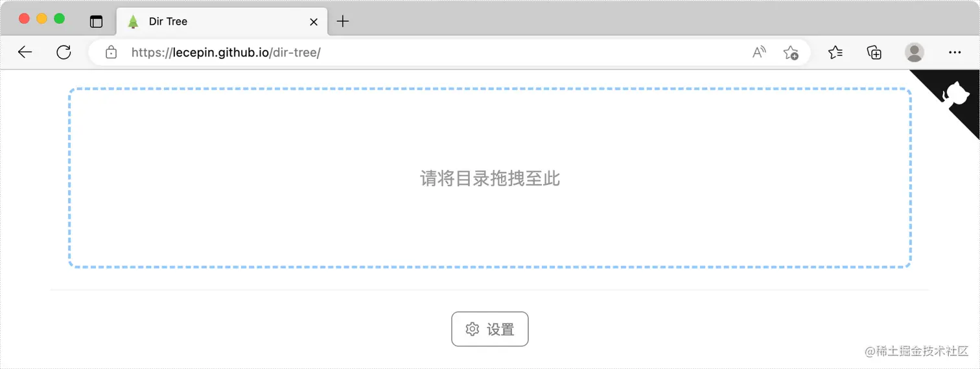
Task: Click the 设置 settings button
Action: [x=490, y=329]
